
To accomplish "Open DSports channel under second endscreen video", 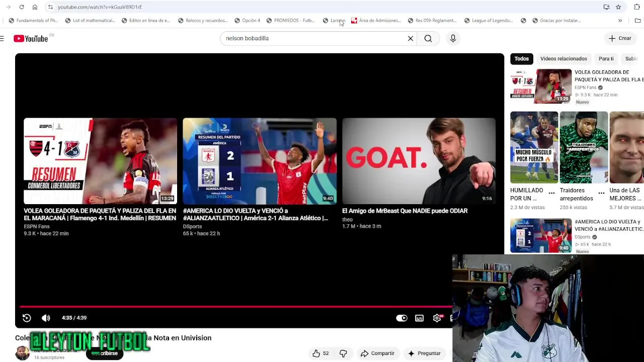I will point(192,226).
